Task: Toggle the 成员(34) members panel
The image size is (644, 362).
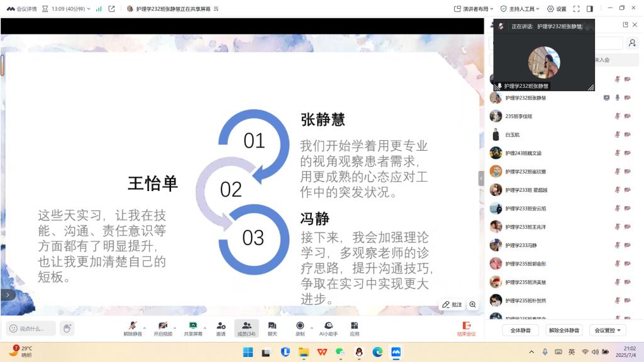Action: coord(247,327)
